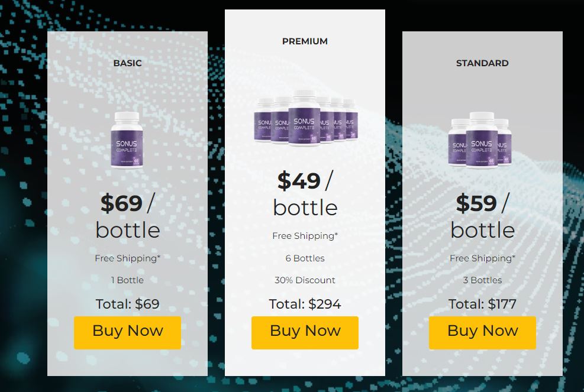Click the $59 / bottle price
Viewport: 584px width, 392px height.
click(482, 216)
